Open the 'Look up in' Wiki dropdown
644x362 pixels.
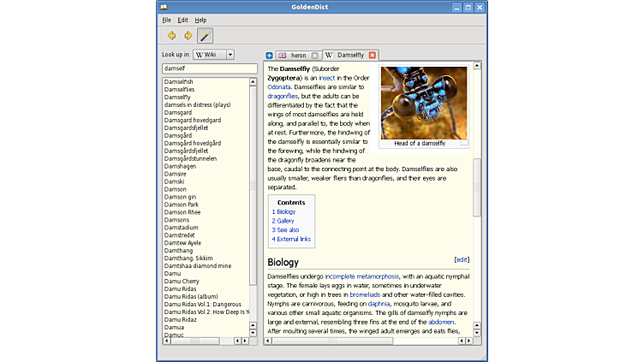click(215, 55)
